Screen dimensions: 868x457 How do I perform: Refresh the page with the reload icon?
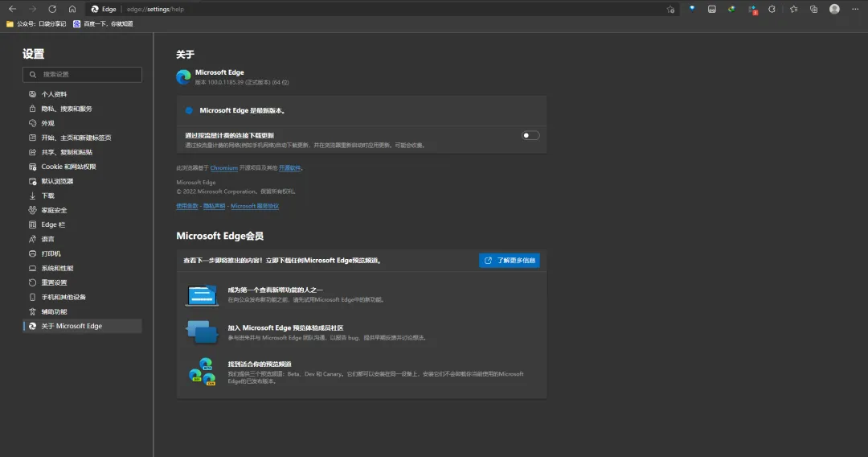(x=52, y=9)
